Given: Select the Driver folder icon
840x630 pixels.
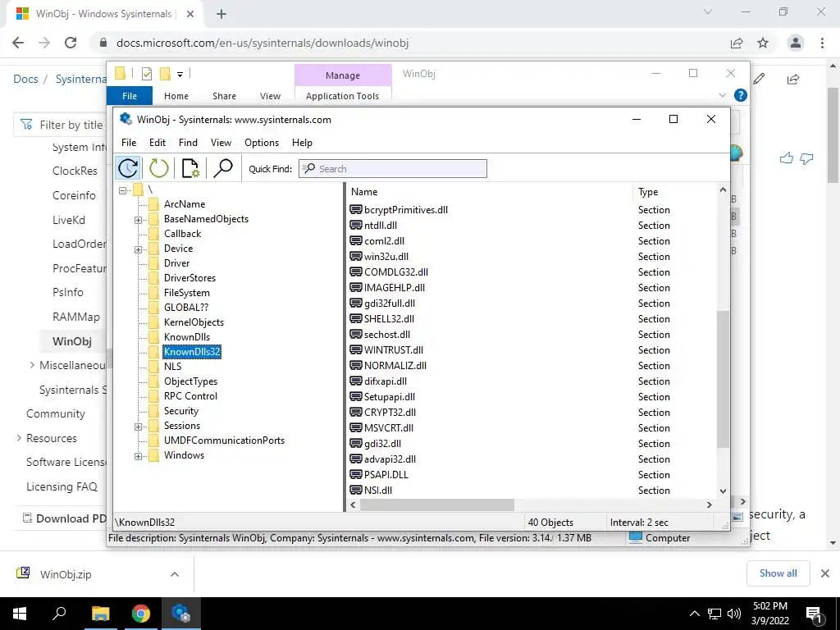Looking at the screenshot, I should pos(153,263).
